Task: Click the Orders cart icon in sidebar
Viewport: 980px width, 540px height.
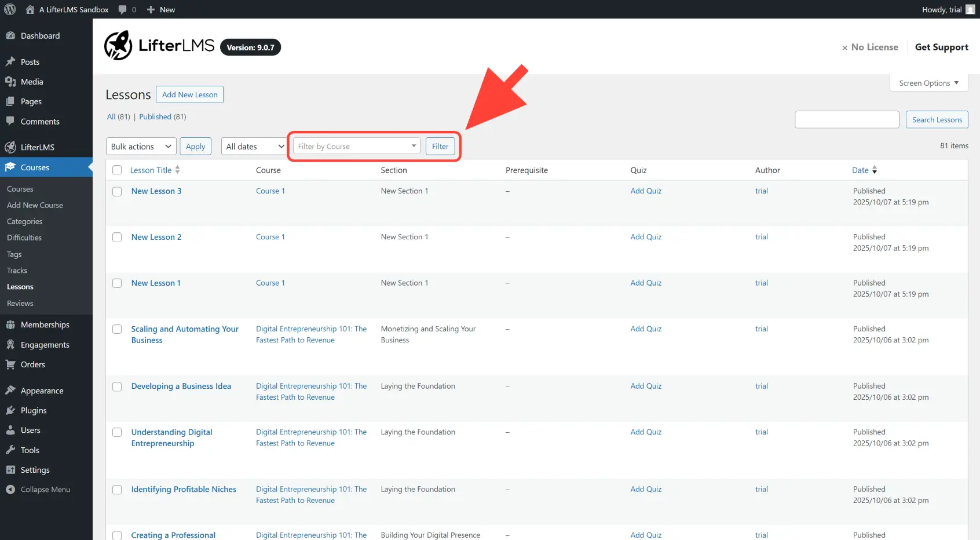Action: coord(12,364)
